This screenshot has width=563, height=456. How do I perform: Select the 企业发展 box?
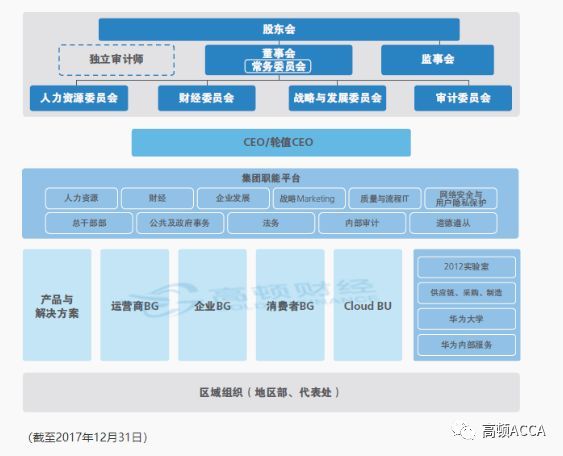click(x=233, y=198)
